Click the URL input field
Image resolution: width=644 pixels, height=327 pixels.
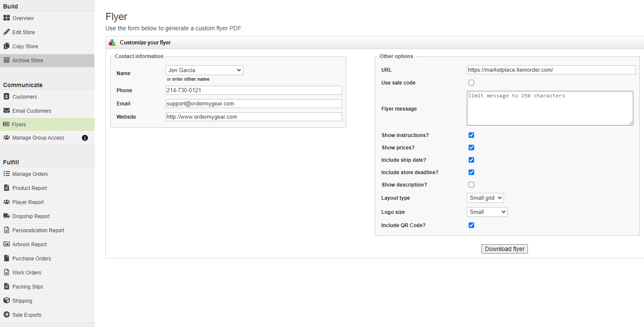tap(551, 70)
